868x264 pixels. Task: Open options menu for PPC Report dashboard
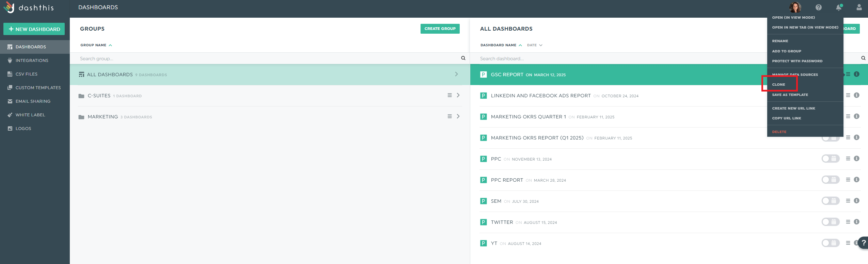848,180
